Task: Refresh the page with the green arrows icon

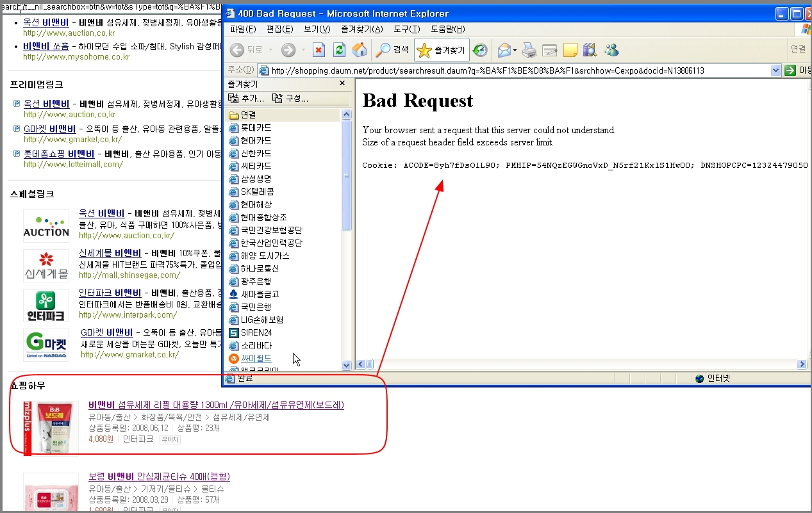Action: pyautogui.click(x=340, y=50)
